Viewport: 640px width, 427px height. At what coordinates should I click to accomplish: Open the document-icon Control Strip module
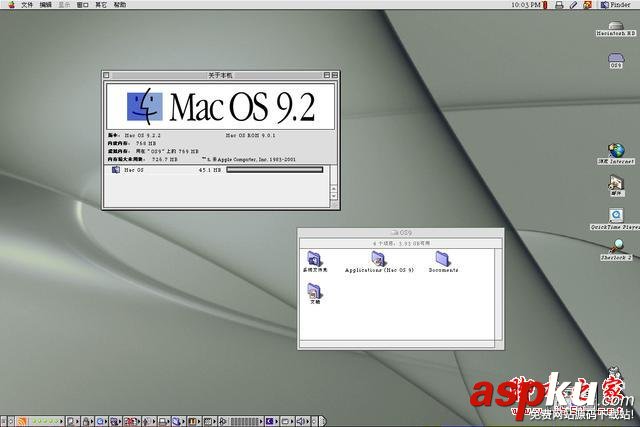(73, 421)
